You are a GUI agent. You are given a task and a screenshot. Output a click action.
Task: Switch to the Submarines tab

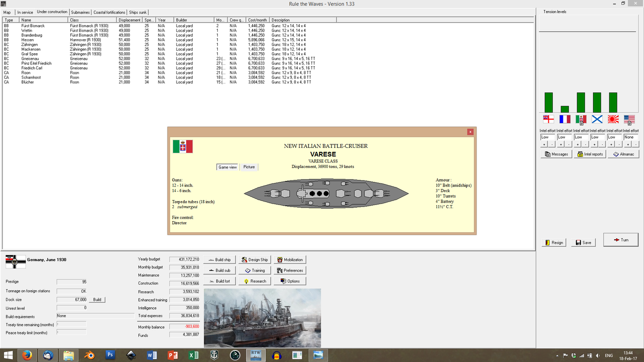point(80,12)
